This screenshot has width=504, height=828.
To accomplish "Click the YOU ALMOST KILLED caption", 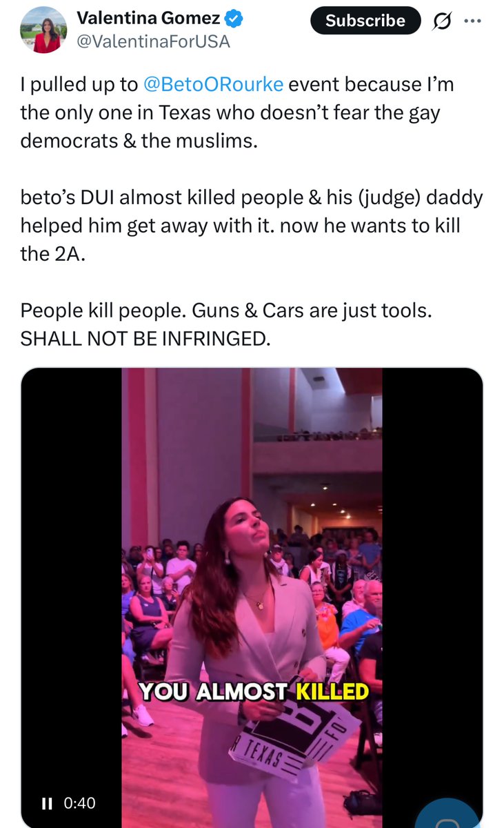I will [254, 691].
